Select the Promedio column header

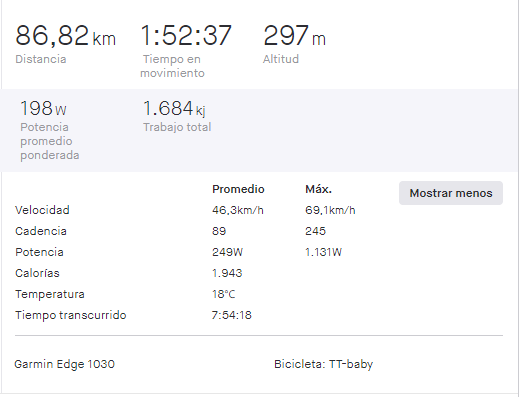pyautogui.click(x=238, y=189)
